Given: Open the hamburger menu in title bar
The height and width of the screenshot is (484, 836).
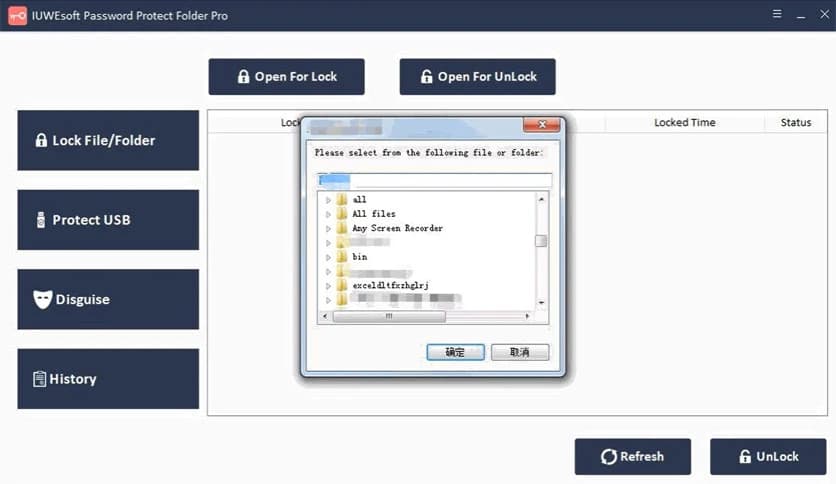Looking at the screenshot, I should click(777, 14).
